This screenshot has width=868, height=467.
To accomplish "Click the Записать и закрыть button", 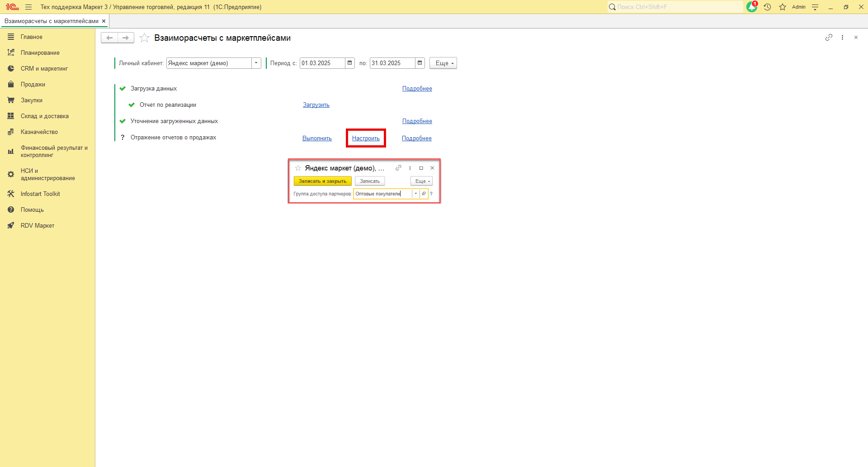I will (x=323, y=181).
